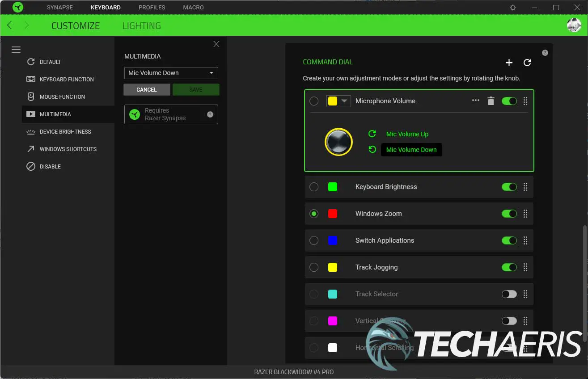
Task: Click Vertical Scrolling drag handle
Action: 525,321
